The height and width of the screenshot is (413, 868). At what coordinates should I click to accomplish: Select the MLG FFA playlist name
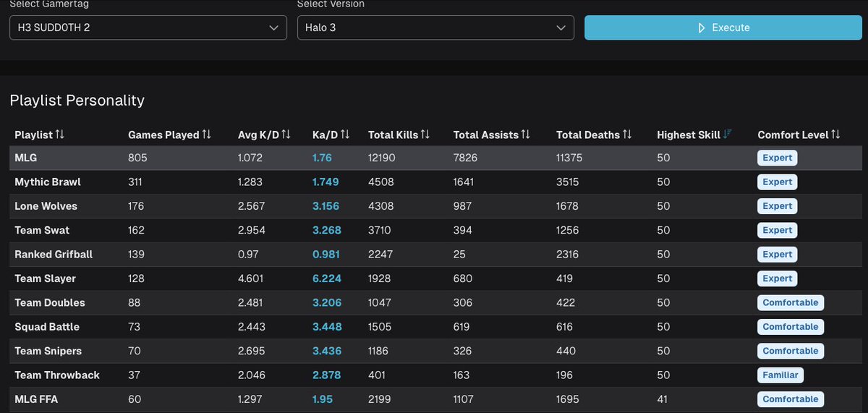pyautogui.click(x=37, y=399)
